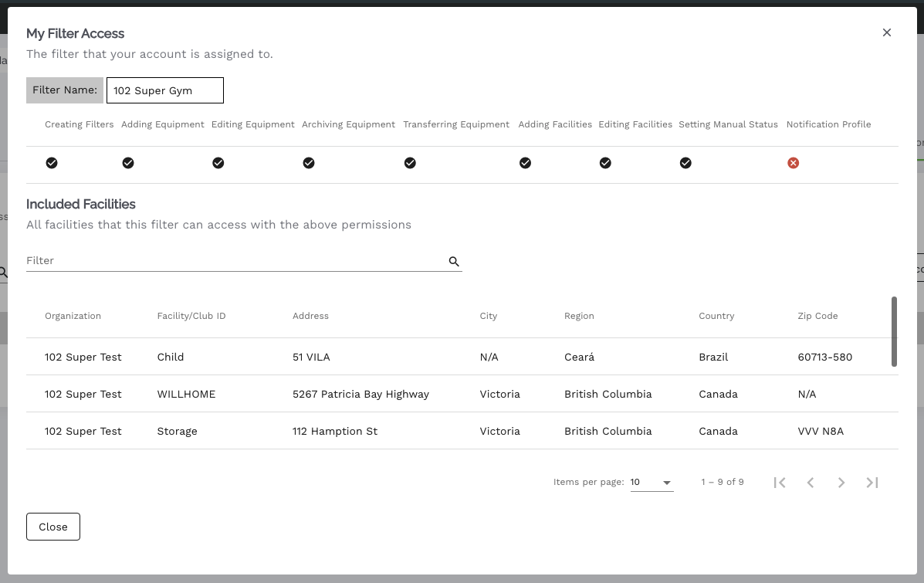This screenshot has height=583, width=924.
Task: Click the checkmark under Adding Equipment
Action: tap(128, 163)
